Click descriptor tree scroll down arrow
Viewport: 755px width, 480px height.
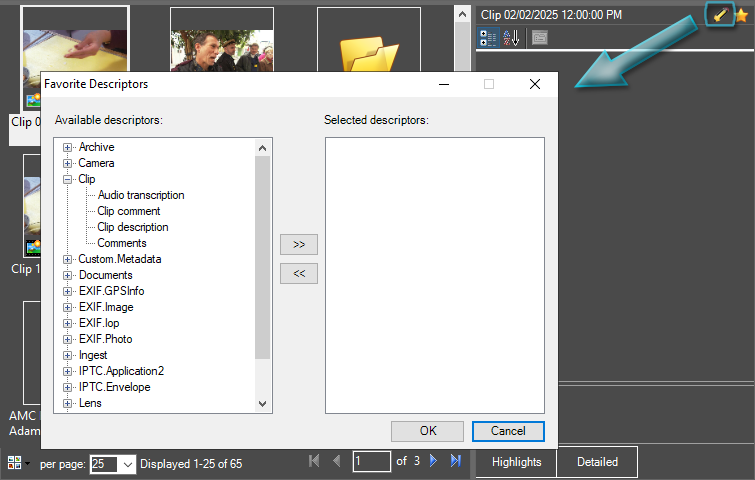pyautogui.click(x=262, y=403)
